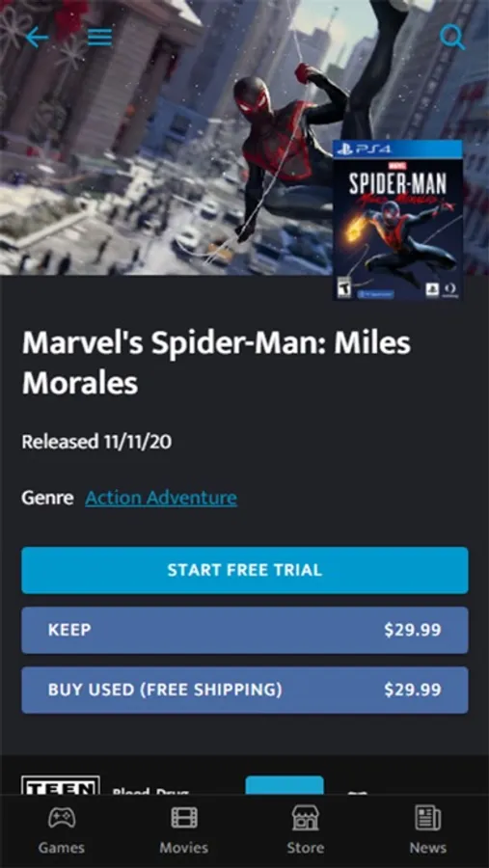Image resolution: width=489 pixels, height=868 pixels.
Task: Select the Games controller icon
Action: (62, 818)
